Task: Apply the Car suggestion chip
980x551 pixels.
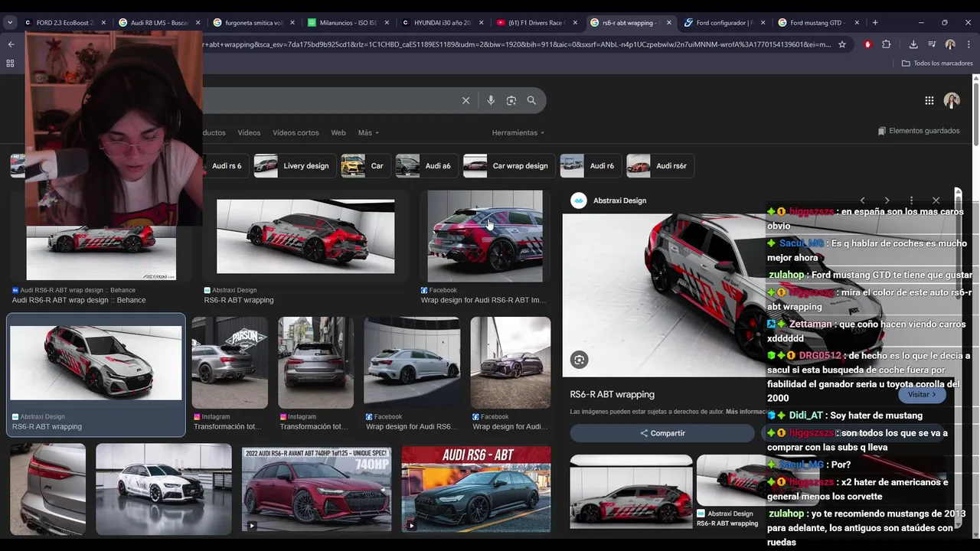Action: pyautogui.click(x=365, y=166)
